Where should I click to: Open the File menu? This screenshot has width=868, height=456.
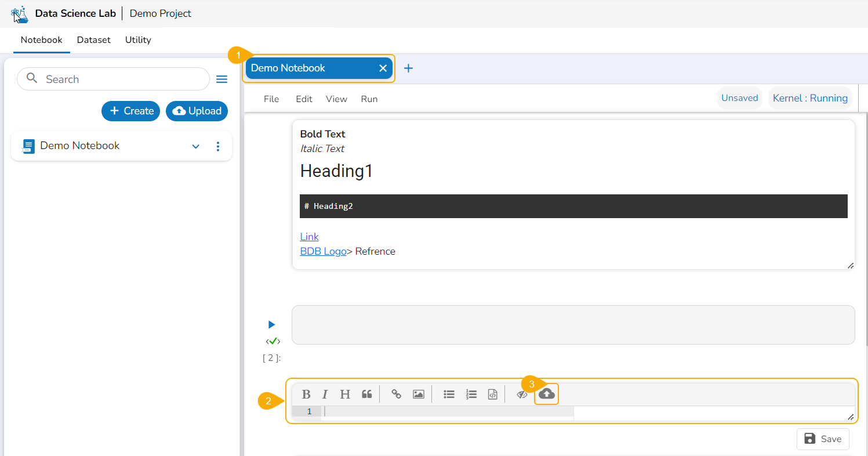271,99
